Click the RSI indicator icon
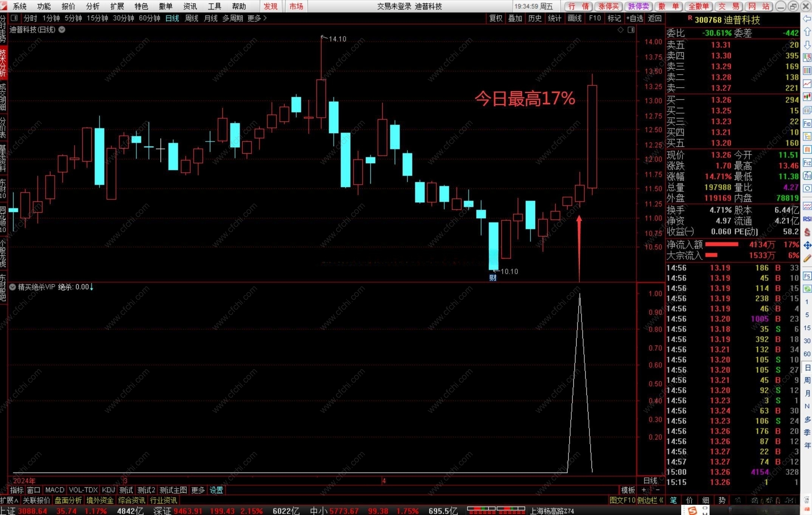 pyautogui.click(x=807, y=219)
